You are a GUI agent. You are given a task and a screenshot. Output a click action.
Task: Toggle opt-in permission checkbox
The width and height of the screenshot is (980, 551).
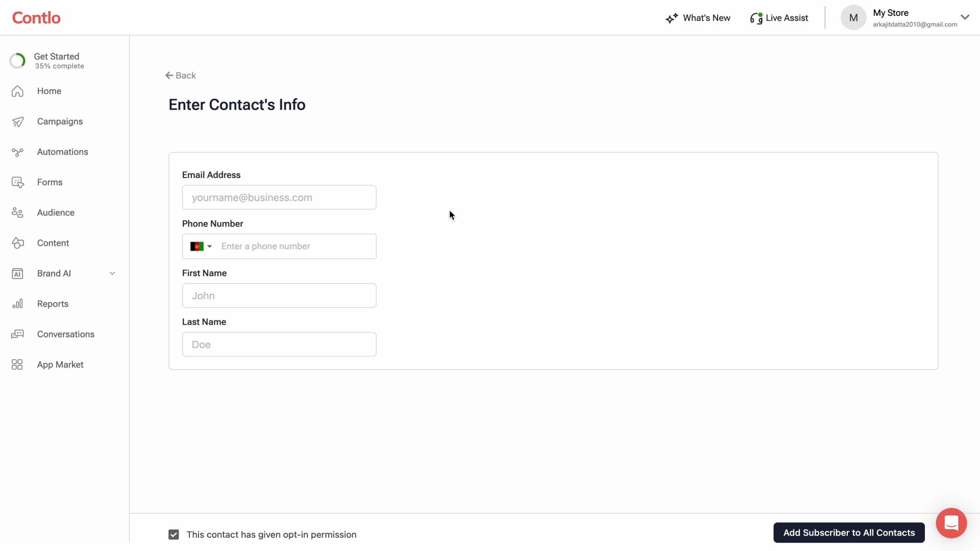click(174, 534)
